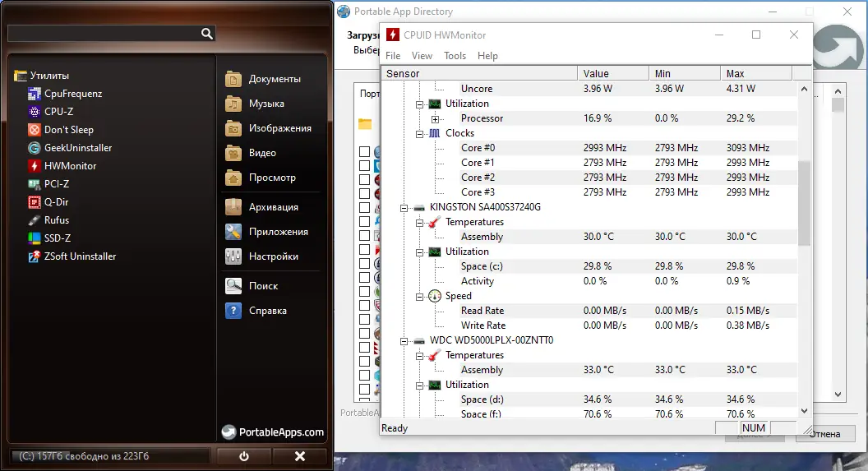Open PCI-Z utility
Viewport: 868px width, 471px height.
(x=48, y=184)
